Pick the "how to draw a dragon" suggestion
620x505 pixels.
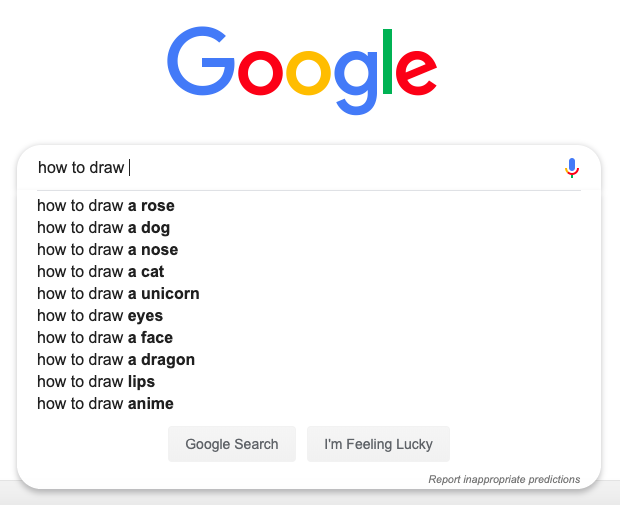(116, 360)
